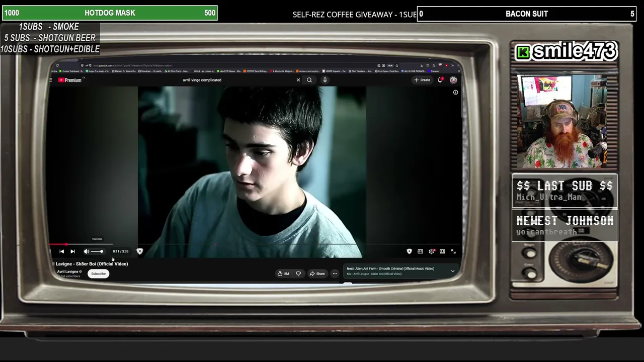This screenshot has height=362, width=644.
Task: Subscribe to the Avril Lavigne channel
Action: click(99, 274)
